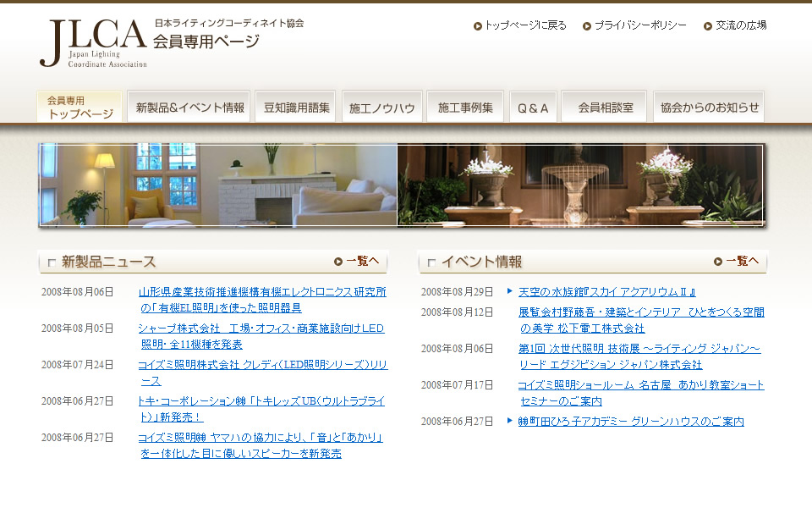This screenshot has width=812, height=508.
Task: Select 会員専用トップページ tab
Action: pyautogui.click(x=80, y=107)
